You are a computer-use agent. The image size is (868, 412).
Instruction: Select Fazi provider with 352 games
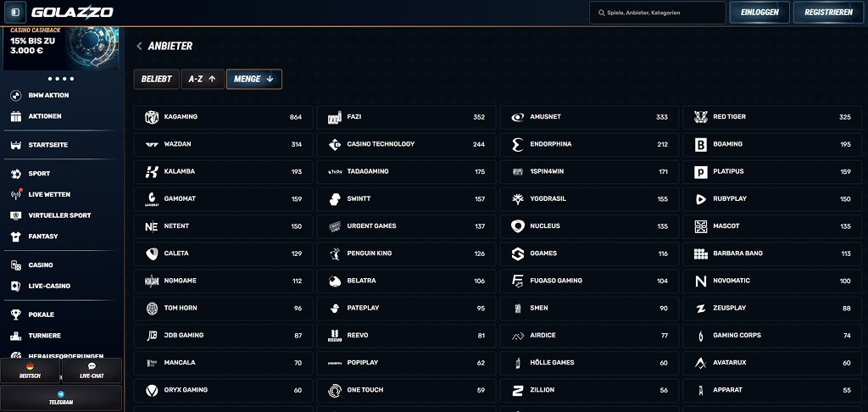click(x=406, y=117)
